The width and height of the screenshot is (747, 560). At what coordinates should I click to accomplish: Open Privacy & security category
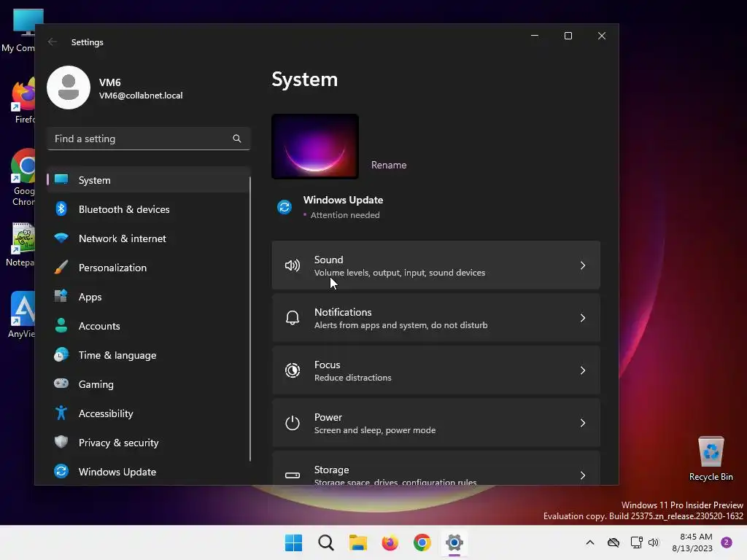click(x=148, y=443)
